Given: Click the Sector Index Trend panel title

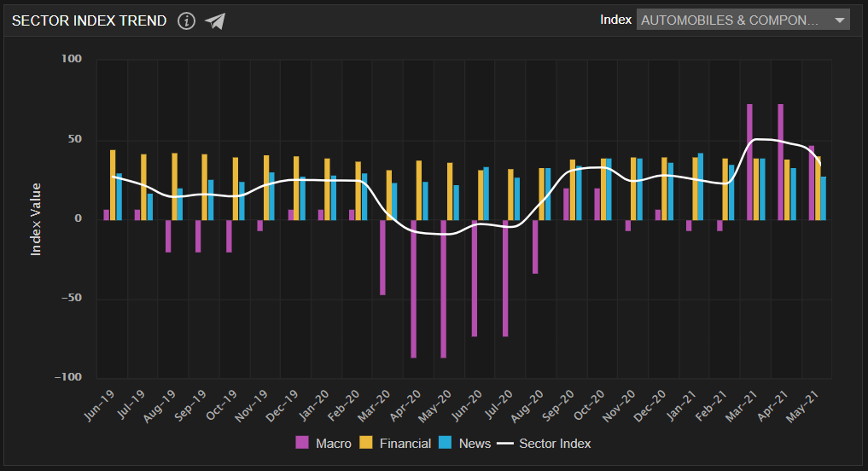Looking at the screenshot, I should pyautogui.click(x=89, y=20).
